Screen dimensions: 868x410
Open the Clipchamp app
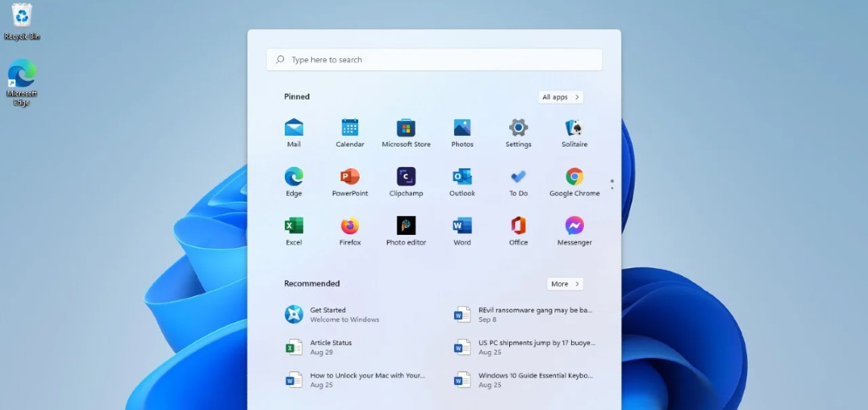(x=406, y=182)
